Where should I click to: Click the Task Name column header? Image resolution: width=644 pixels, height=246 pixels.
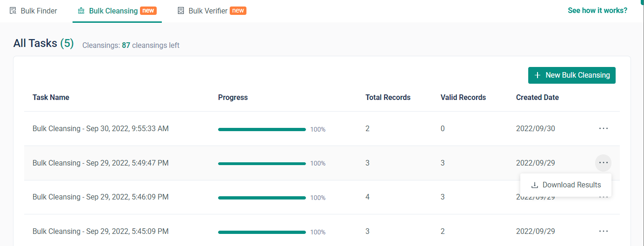click(x=51, y=98)
